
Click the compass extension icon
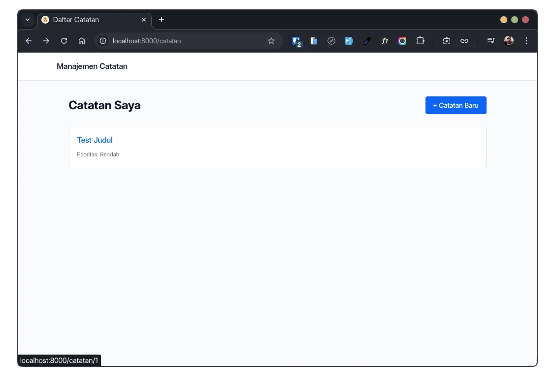pyautogui.click(x=331, y=41)
